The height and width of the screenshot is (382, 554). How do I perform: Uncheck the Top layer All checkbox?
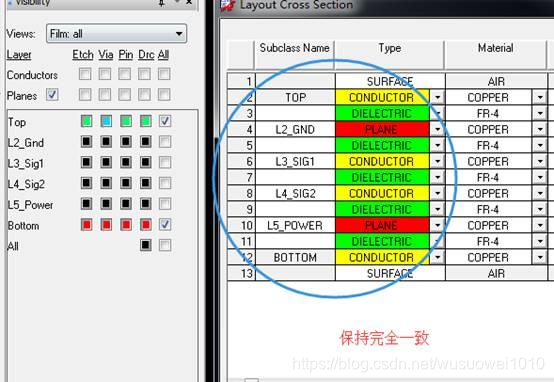point(165,121)
